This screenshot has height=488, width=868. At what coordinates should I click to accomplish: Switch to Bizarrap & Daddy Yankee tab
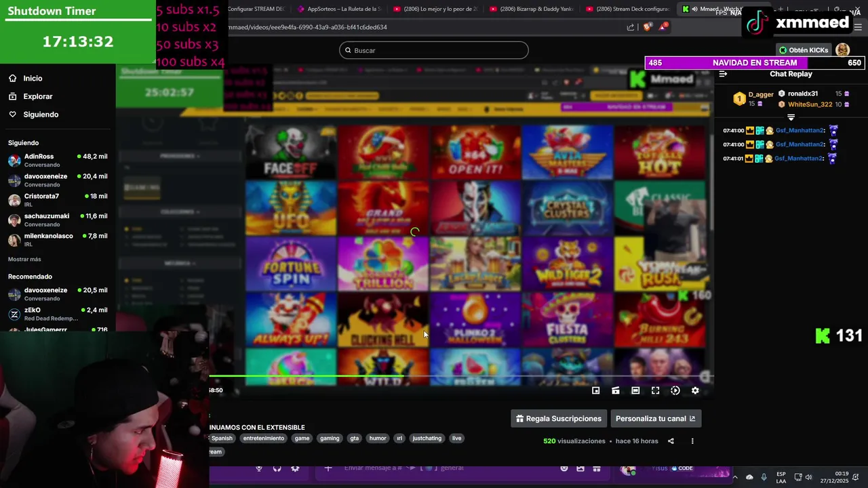coord(532,9)
